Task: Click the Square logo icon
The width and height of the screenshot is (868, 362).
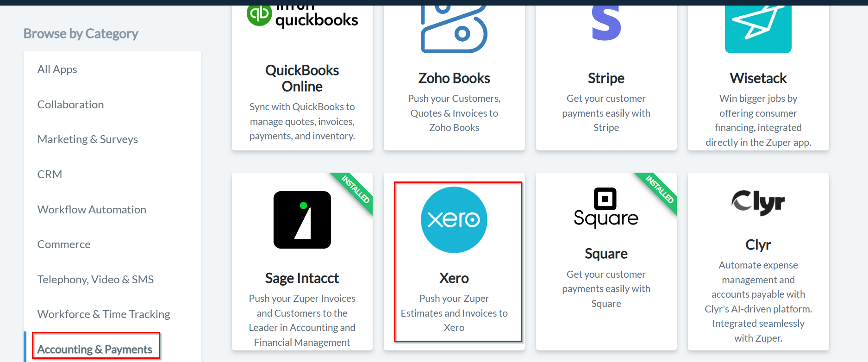Action: click(606, 208)
